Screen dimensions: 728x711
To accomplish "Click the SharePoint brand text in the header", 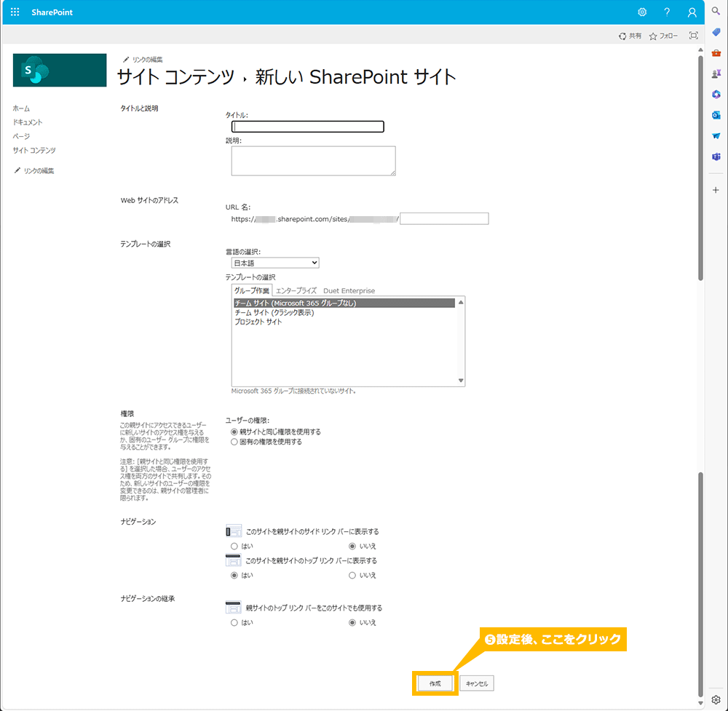I will [52, 12].
